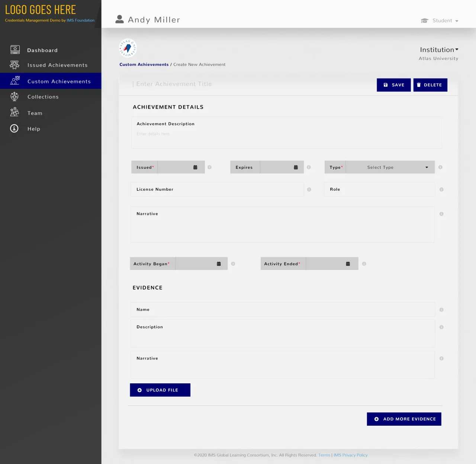Click the Help info circle icon
The image size is (476, 464).
point(14,128)
